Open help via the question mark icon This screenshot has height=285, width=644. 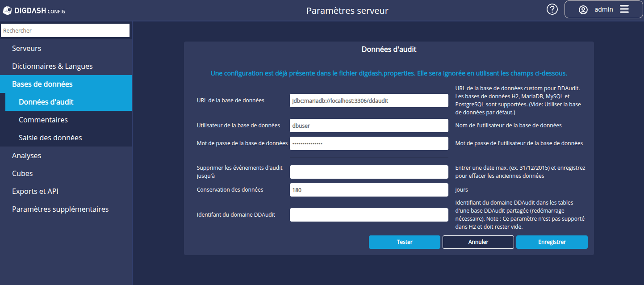(x=552, y=9)
